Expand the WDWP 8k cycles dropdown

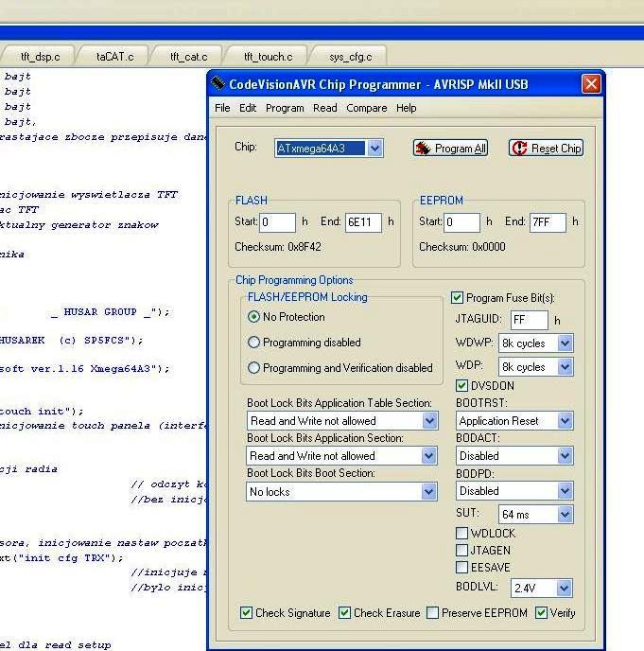pos(565,343)
